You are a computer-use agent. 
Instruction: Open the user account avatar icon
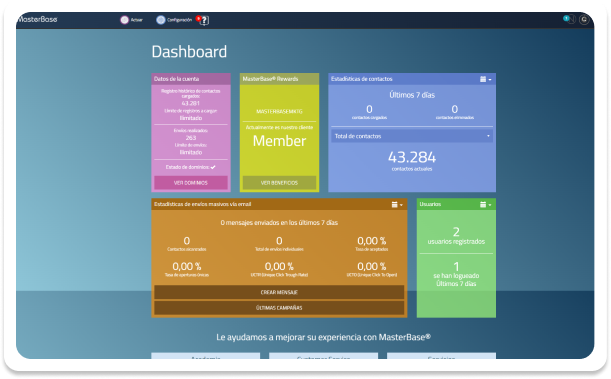(584, 19)
